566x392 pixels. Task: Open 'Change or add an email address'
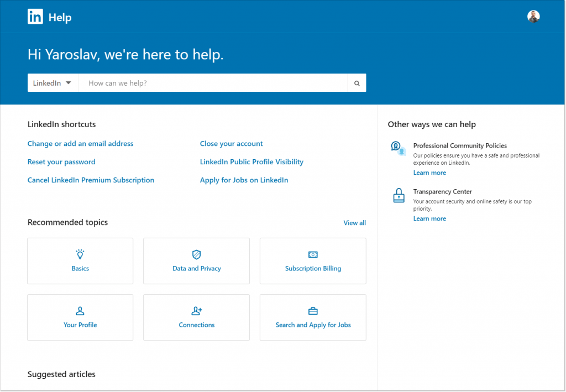pos(81,144)
